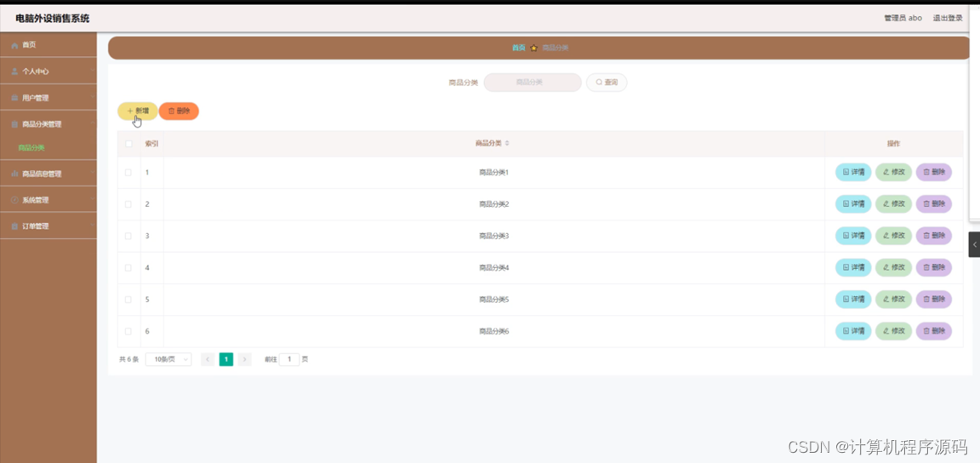Screen dimensions: 980x463
Task: Click the star icon in the breadcrumb bar
Action: [533, 48]
